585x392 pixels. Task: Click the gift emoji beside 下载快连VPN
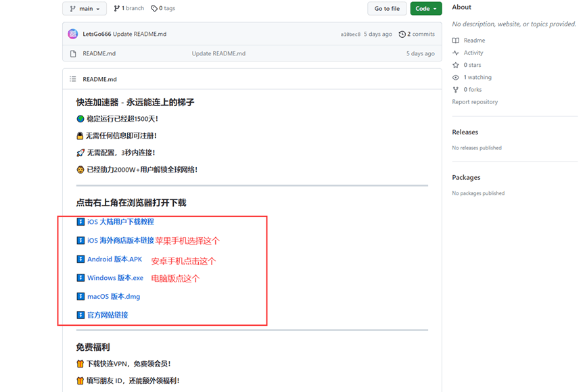coord(80,364)
